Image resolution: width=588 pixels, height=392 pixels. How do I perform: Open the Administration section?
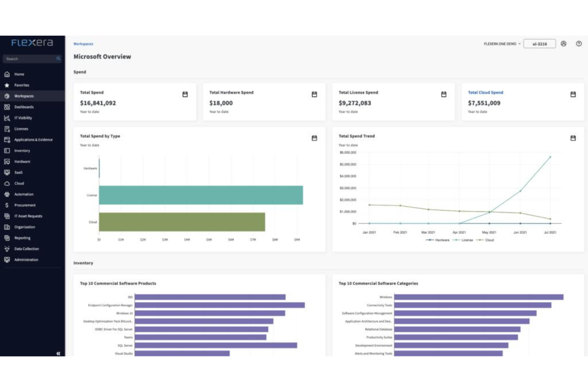pyautogui.click(x=7, y=259)
